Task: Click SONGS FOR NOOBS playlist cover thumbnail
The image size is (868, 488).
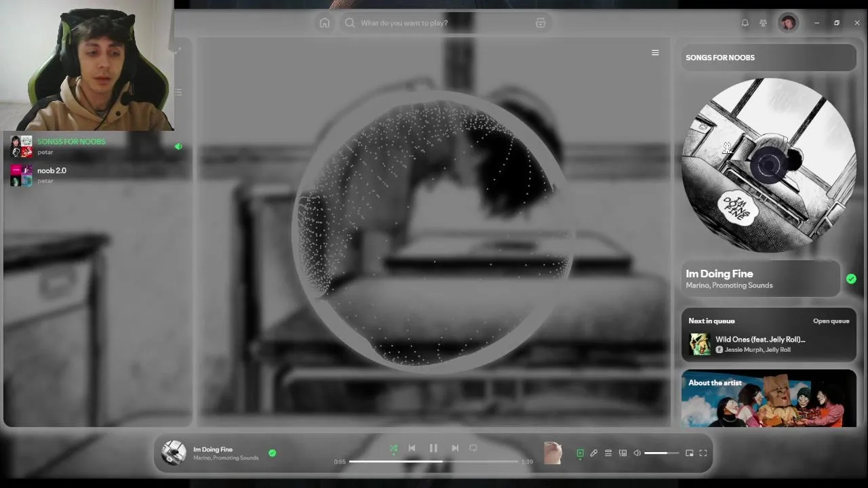Action: point(21,146)
